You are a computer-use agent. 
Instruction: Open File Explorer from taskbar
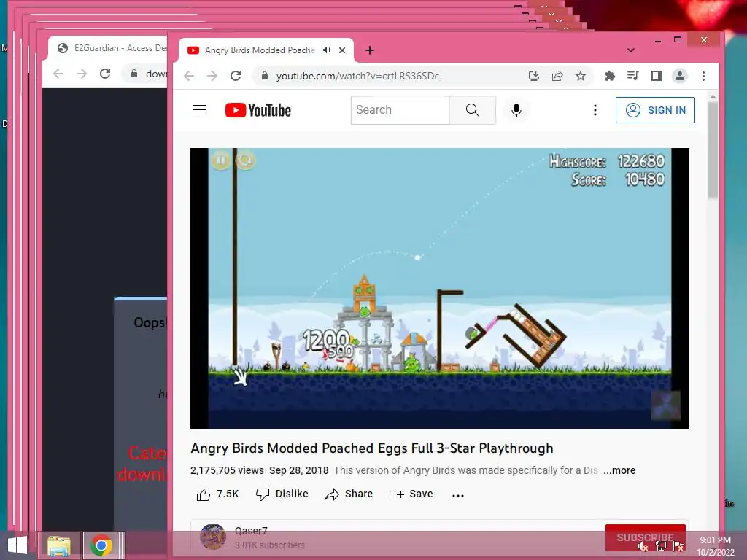click(59, 545)
